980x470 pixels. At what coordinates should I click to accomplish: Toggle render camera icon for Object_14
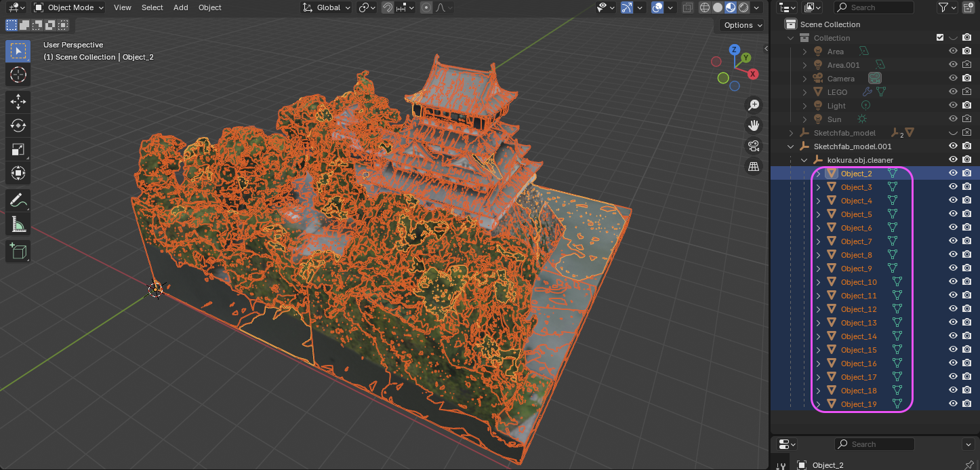[967, 336]
